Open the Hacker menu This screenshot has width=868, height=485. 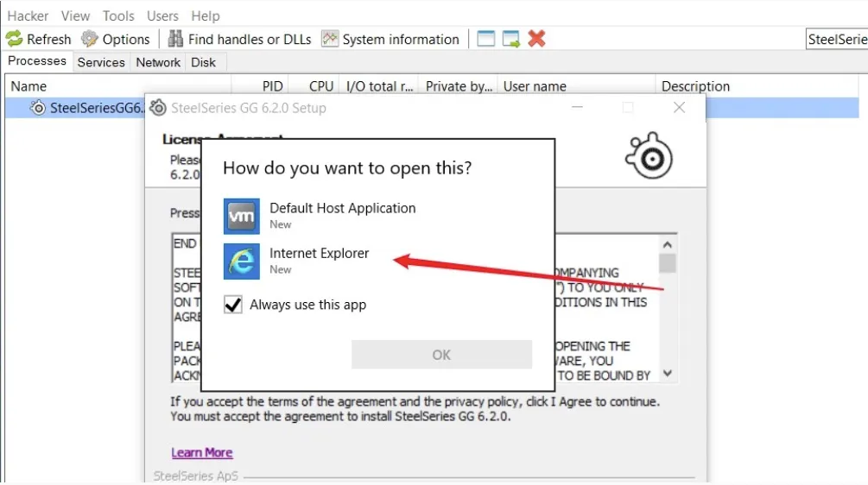28,16
